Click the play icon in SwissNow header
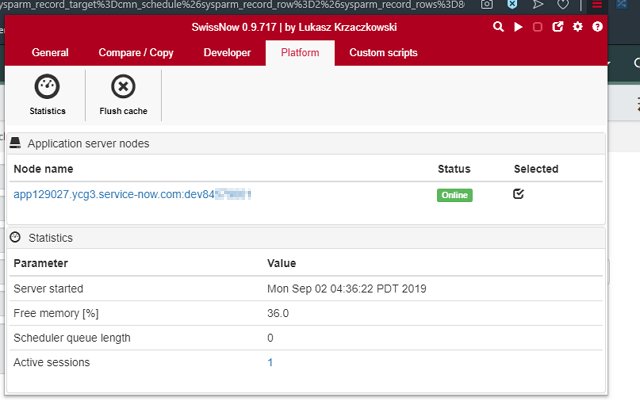The height and width of the screenshot is (400, 640). (518, 27)
